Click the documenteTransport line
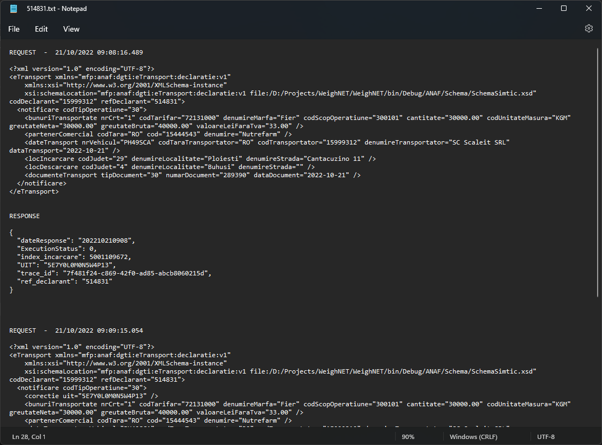602x445 pixels. (x=192, y=175)
